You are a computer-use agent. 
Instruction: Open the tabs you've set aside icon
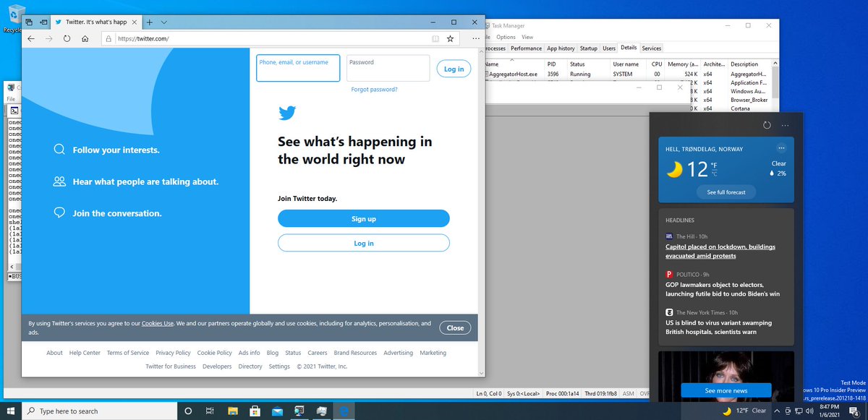29,22
